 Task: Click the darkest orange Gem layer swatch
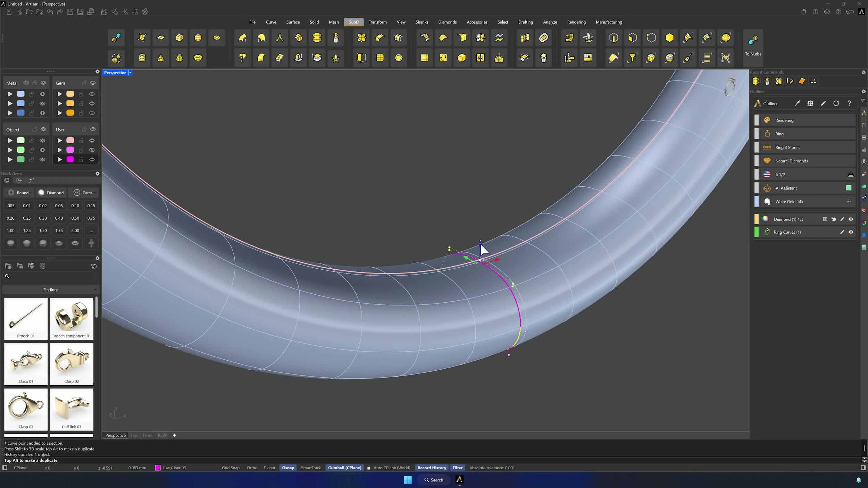click(70, 113)
